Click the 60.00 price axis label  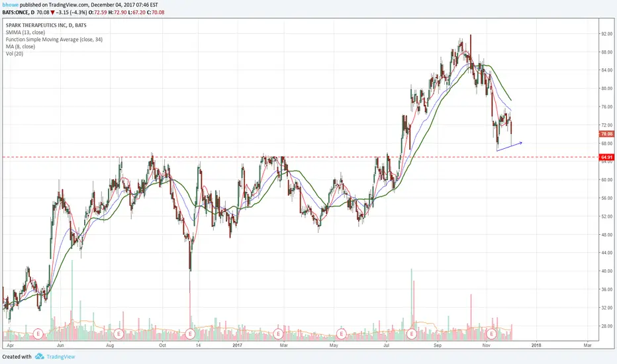tap(606, 180)
